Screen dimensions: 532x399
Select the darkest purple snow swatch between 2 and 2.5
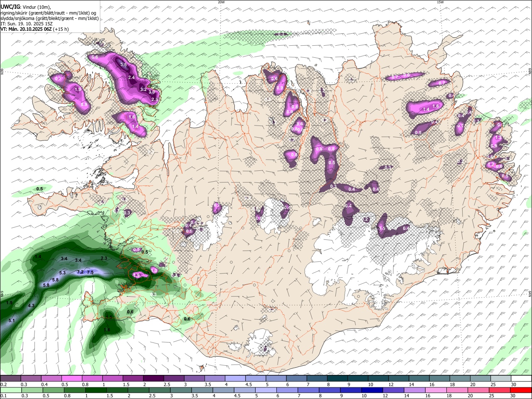point(153,378)
